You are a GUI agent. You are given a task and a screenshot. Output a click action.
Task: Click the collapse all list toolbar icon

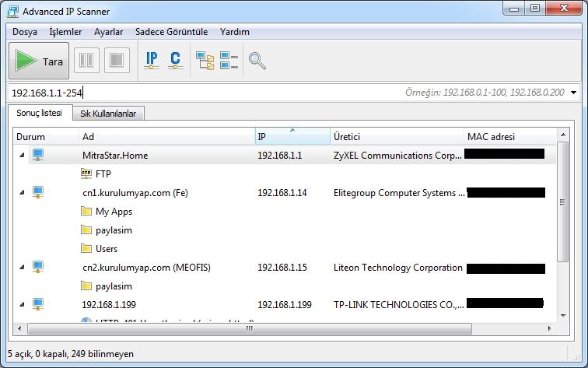pyautogui.click(x=229, y=61)
